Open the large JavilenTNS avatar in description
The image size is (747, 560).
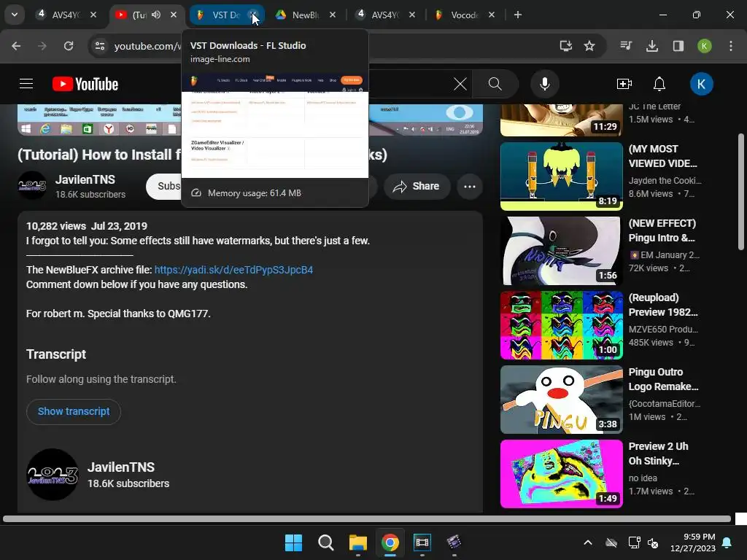pyautogui.click(x=53, y=474)
